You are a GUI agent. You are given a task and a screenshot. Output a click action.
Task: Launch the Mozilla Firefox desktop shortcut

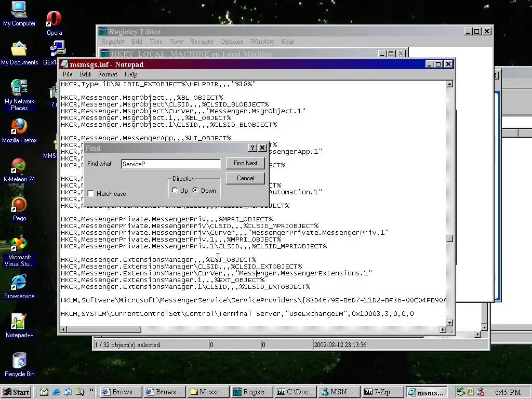19,130
